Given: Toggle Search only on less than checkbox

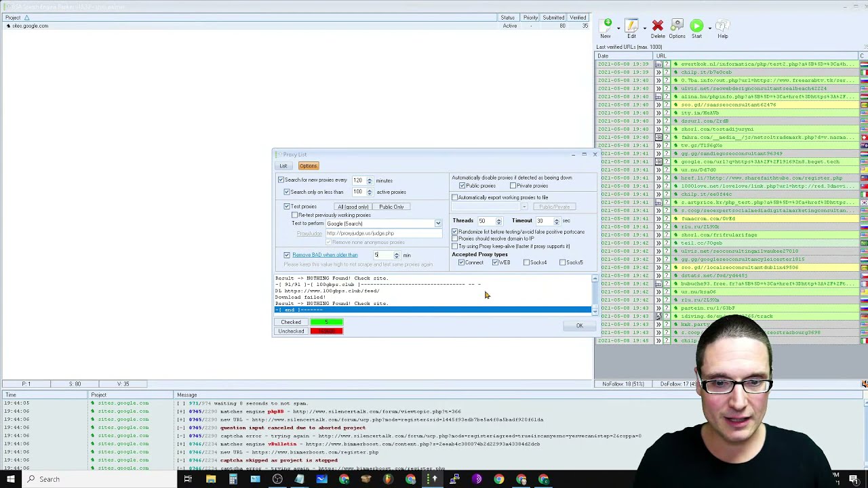Looking at the screenshot, I should pyautogui.click(x=287, y=192).
